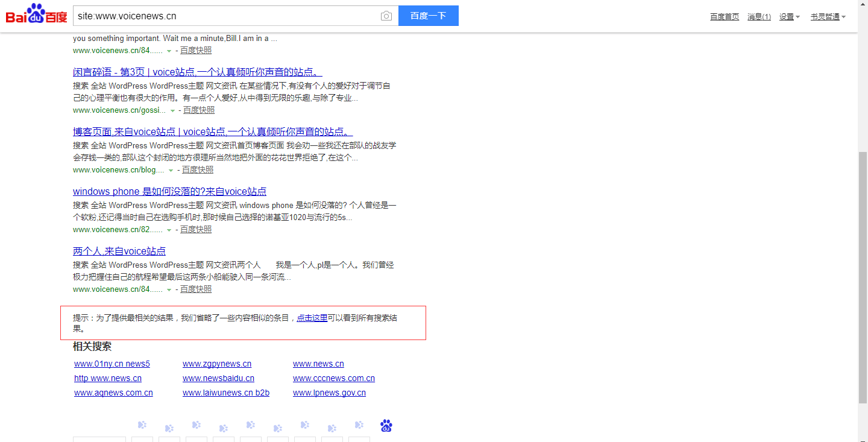This screenshot has width=868, height=442.
Task: Select related search www.newsbaidu.cn
Action: coord(218,378)
